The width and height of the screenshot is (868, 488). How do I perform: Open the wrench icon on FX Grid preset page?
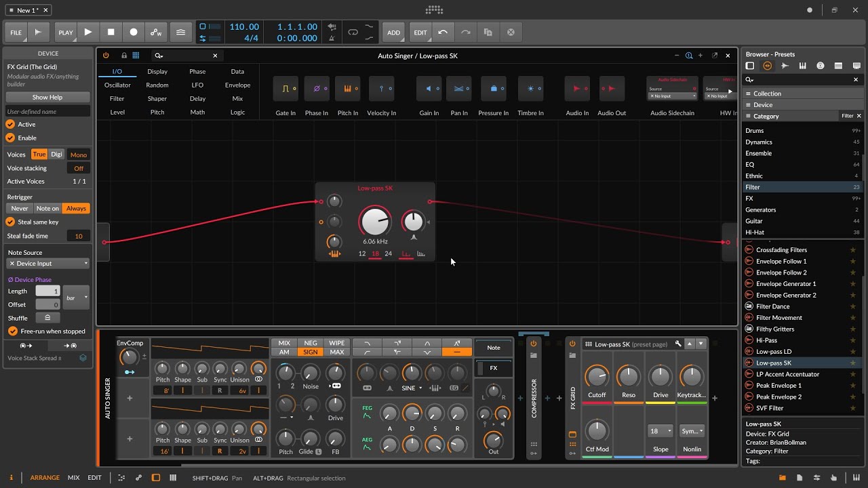pos(677,344)
